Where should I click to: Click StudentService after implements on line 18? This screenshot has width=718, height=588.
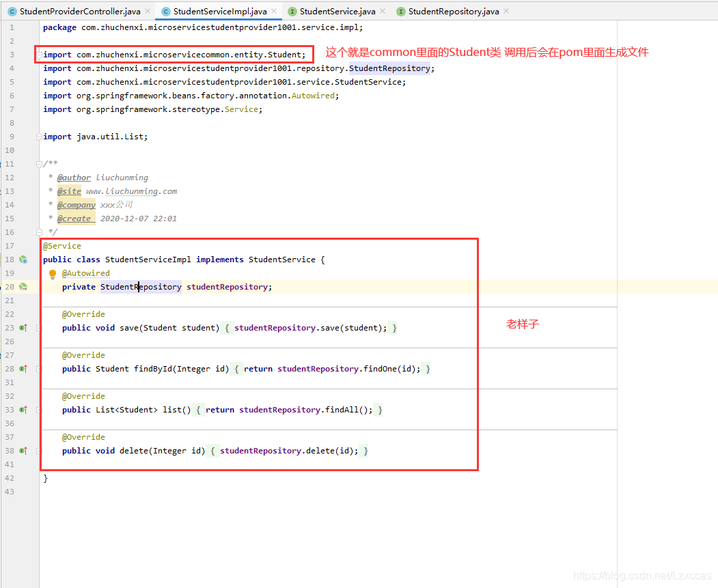282,260
